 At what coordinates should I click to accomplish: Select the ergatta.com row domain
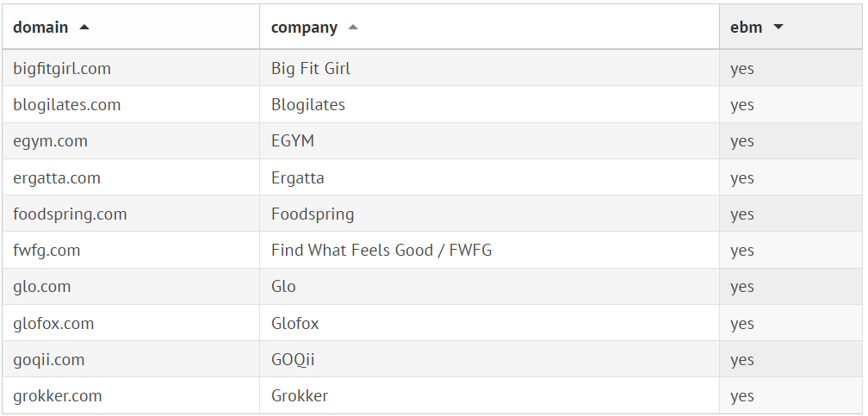(x=57, y=178)
